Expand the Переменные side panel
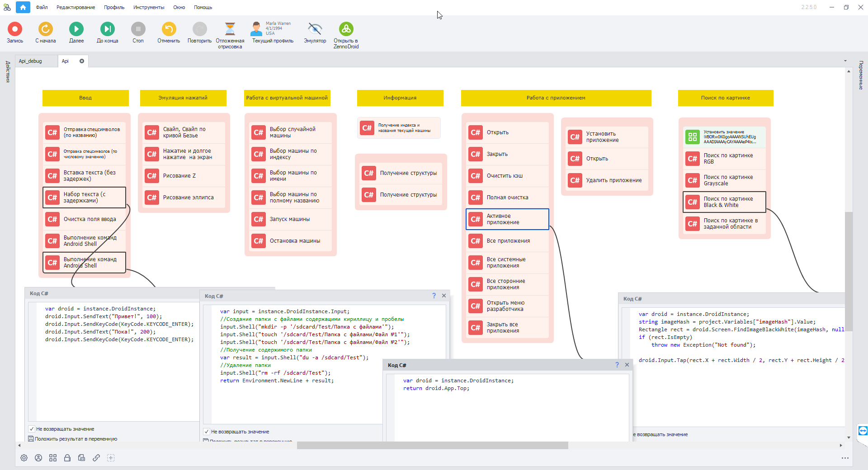Image resolution: width=868 pixels, height=470 pixels. pyautogui.click(x=861, y=75)
